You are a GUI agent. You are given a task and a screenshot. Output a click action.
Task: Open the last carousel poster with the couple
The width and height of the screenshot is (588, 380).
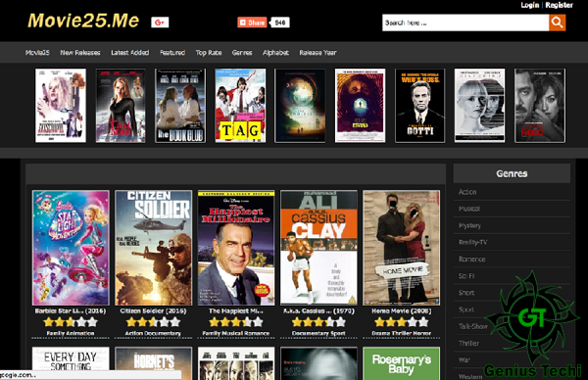click(540, 106)
